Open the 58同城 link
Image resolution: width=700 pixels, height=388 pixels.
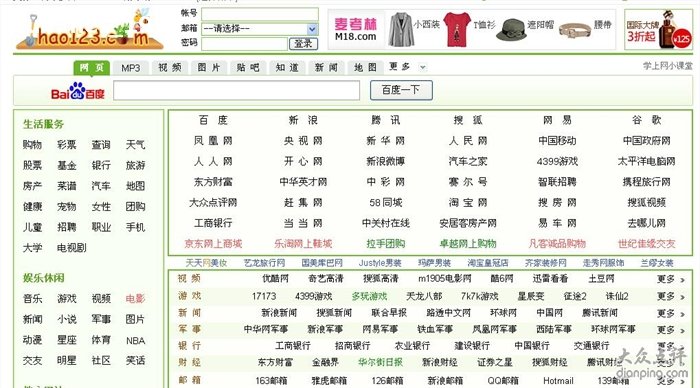pos(385,203)
